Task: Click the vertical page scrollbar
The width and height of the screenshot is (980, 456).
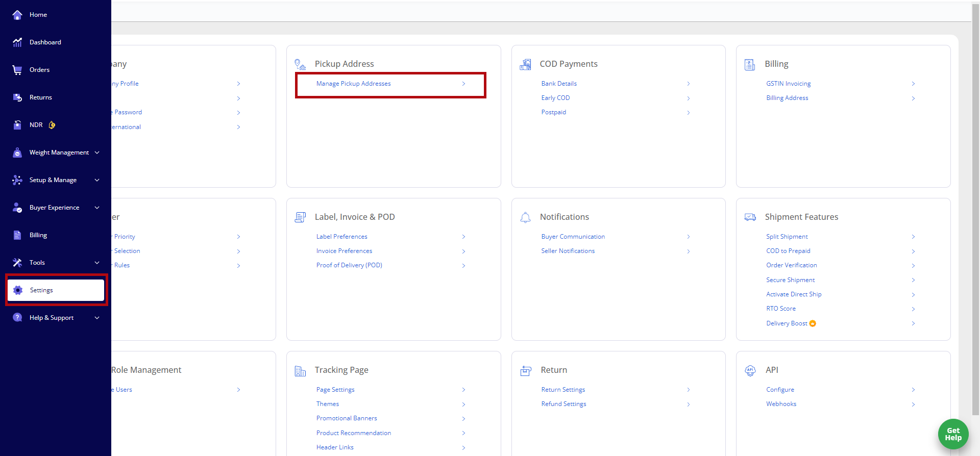Action: [x=975, y=204]
